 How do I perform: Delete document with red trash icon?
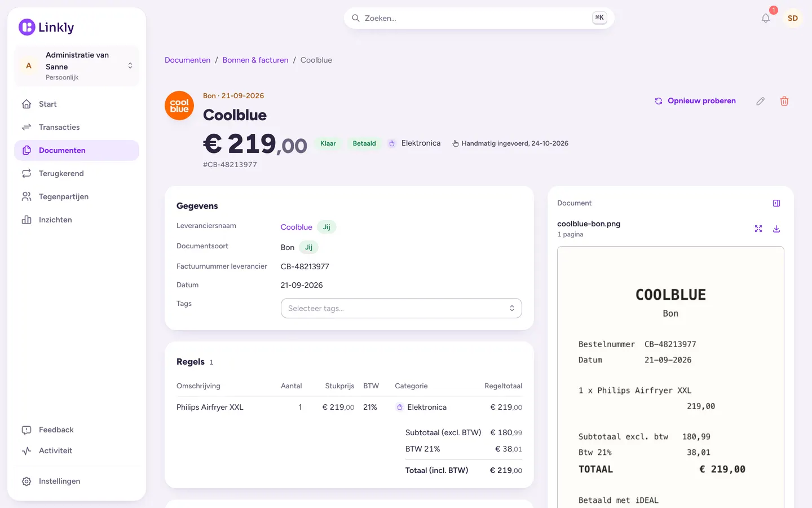(784, 101)
